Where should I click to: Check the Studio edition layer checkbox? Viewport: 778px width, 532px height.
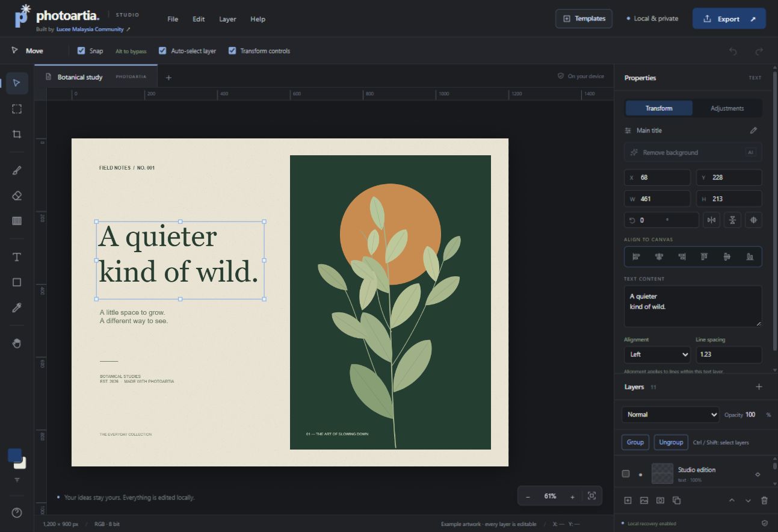pos(626,474)
